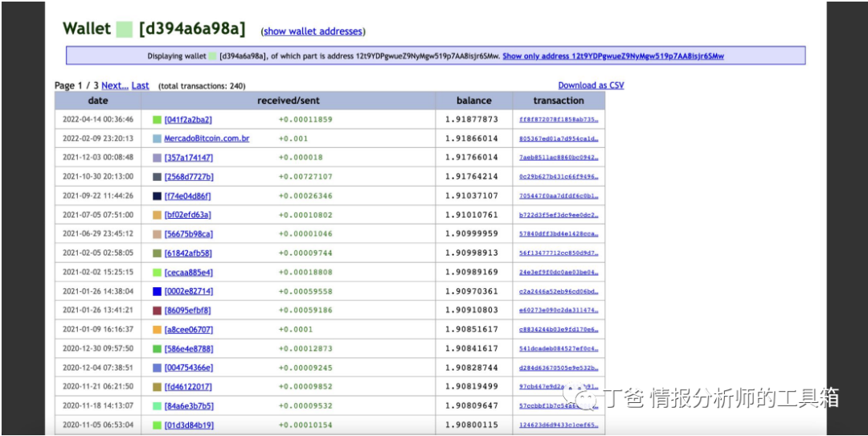Click the 'show wallet addresses' link
Image resolution: width=868 pixels, height=436 pixels.
pos(313,31)
